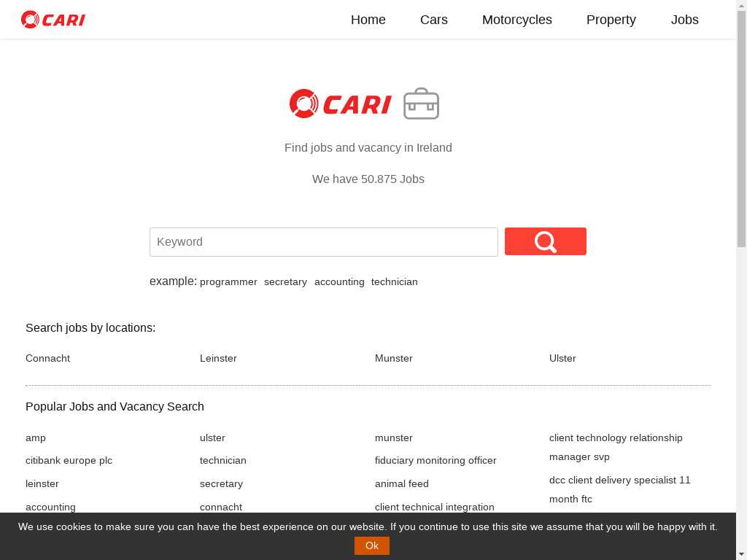
Task: Click the scrollbar down arrow
Action: [x=741, y=555]
